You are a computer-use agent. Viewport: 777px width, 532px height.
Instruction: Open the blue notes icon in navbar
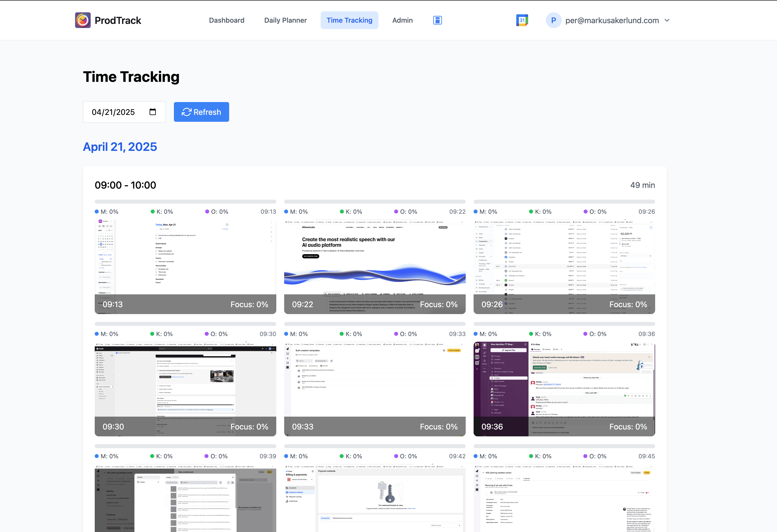pyautogui.click(x=437, y=20)
